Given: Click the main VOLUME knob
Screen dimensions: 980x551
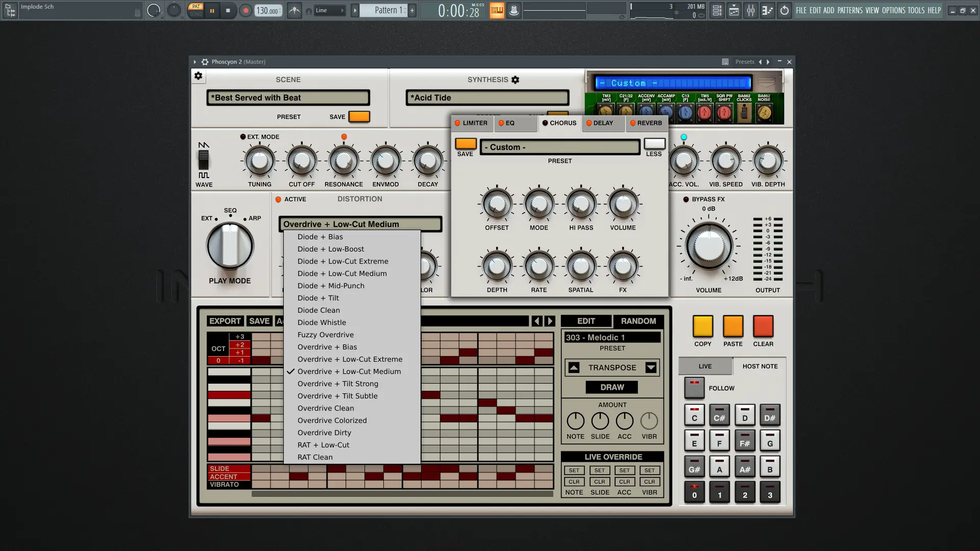Looking at the screenshot, I should (x=708, y=246).
